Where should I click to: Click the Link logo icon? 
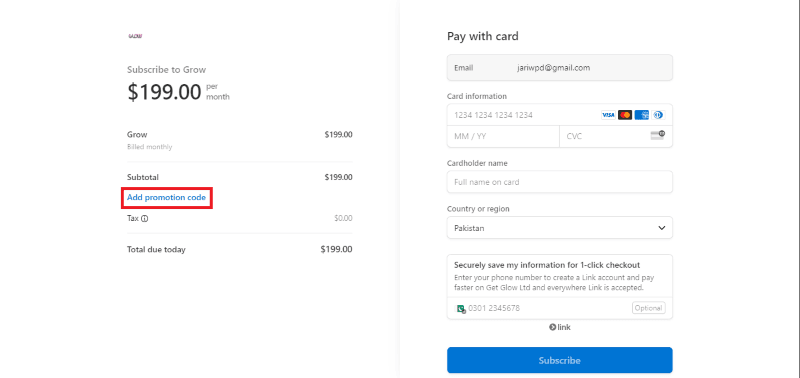pyautogui.click(x=560, y=327)
